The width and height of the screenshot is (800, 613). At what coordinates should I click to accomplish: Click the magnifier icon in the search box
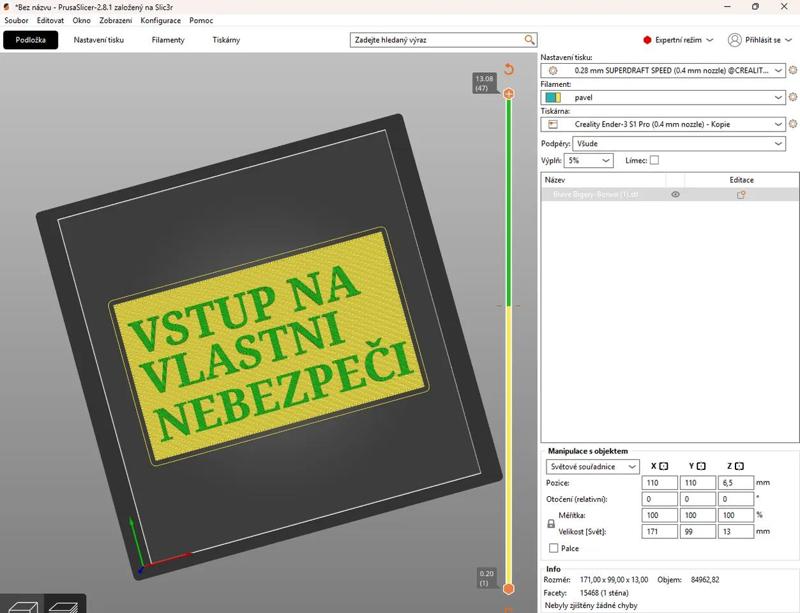[x=531, y=39]
